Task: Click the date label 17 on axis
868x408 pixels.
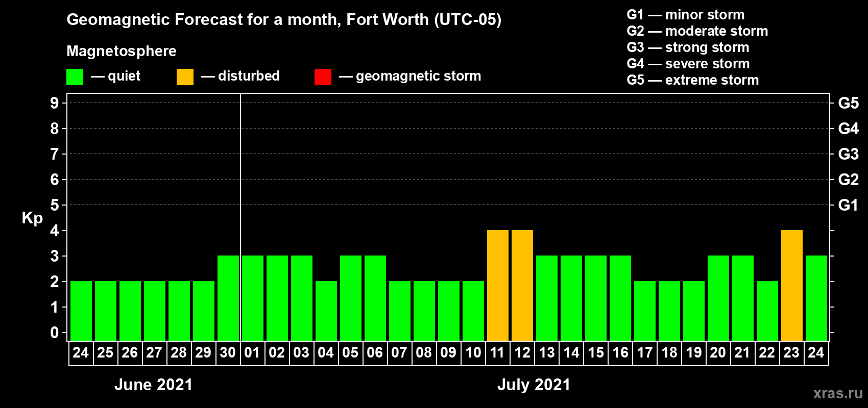Action: (644, 352)
